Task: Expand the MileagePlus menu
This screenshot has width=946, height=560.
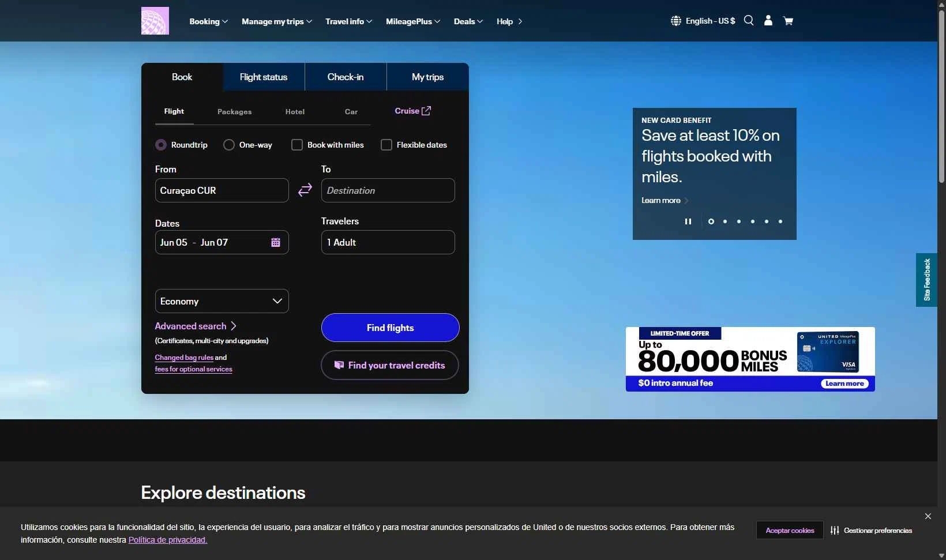Action: pos(413,21)
